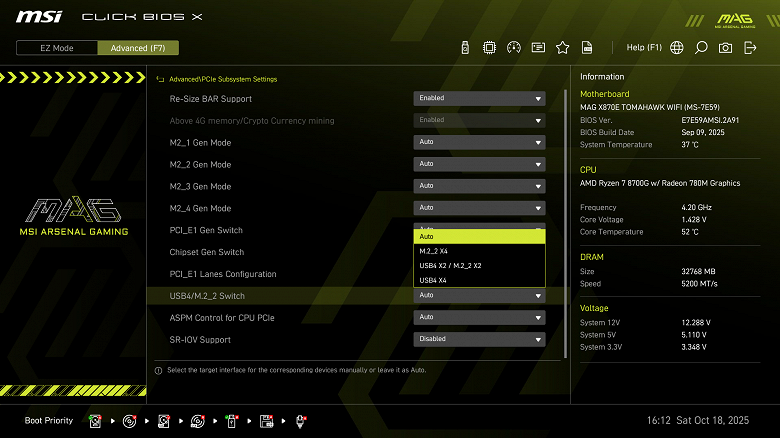Screen dimensions: 780x438
Task: Click the board/settings card icon
Action: [538, 48]
